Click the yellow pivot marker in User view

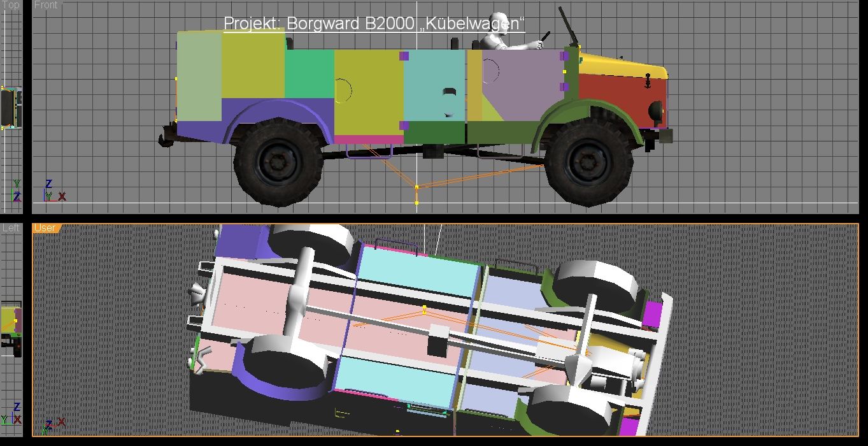424,310
